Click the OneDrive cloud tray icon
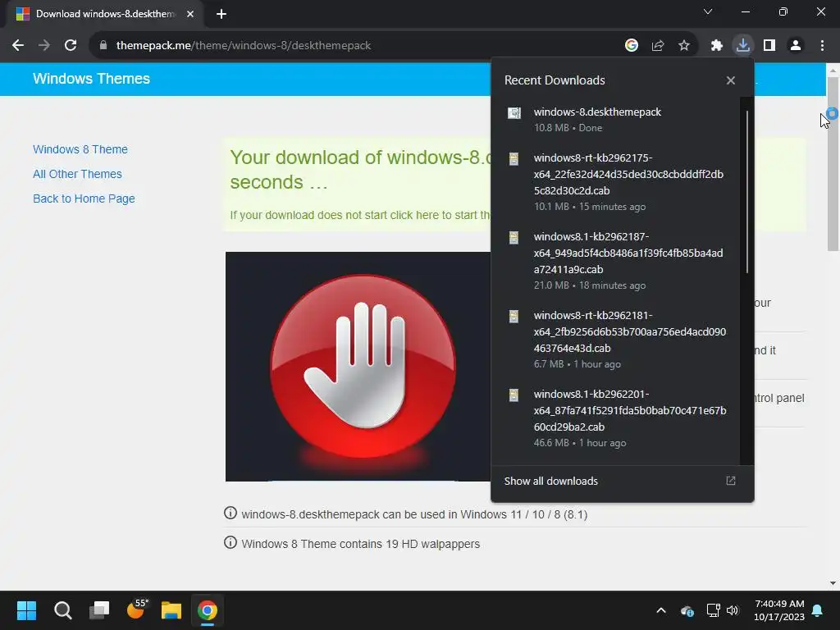This screenshot has width=840, height=630. pos(687,610)
